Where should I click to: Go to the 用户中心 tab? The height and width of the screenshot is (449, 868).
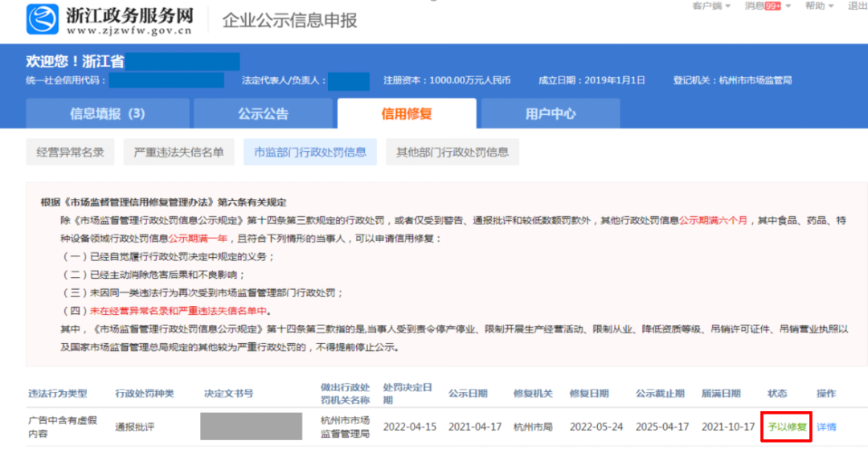click(551, 114)
